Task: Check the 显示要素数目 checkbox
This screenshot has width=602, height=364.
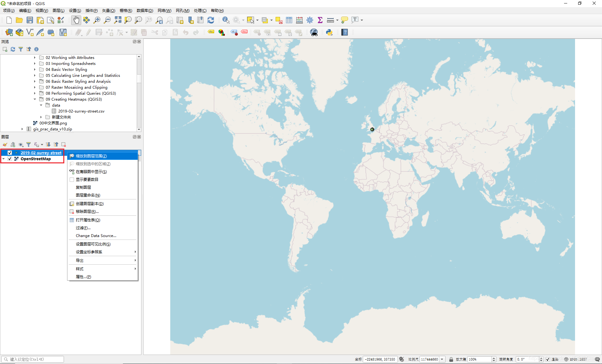Action: pyautogui.click(x=72, y=180)
